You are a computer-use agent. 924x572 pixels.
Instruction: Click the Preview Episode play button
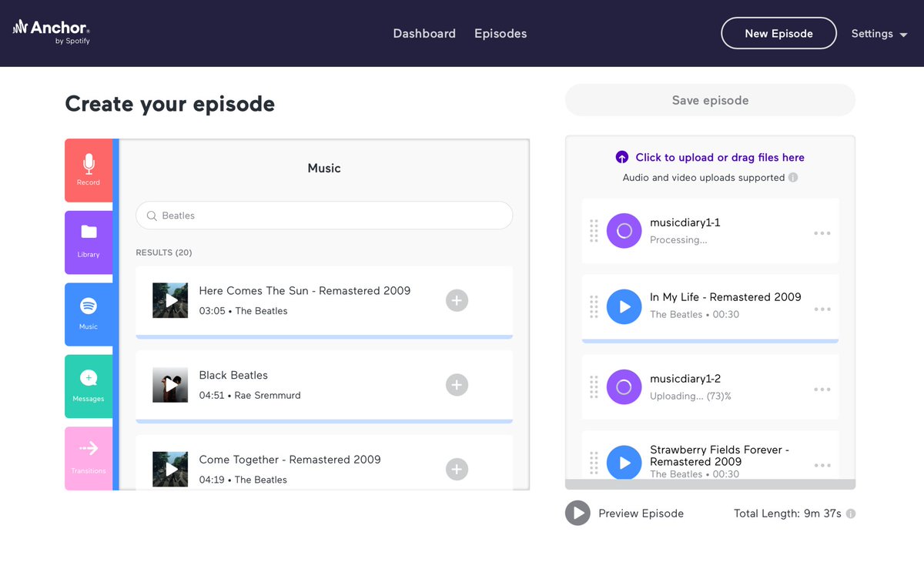pos(577,513)
